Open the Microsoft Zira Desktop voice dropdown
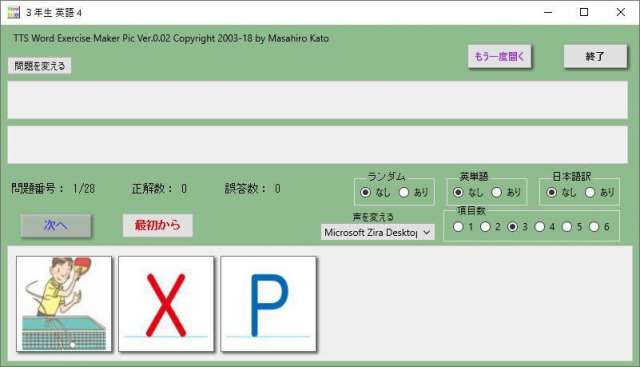Viewport: 640px width, 367px height. tap(378, 232)
